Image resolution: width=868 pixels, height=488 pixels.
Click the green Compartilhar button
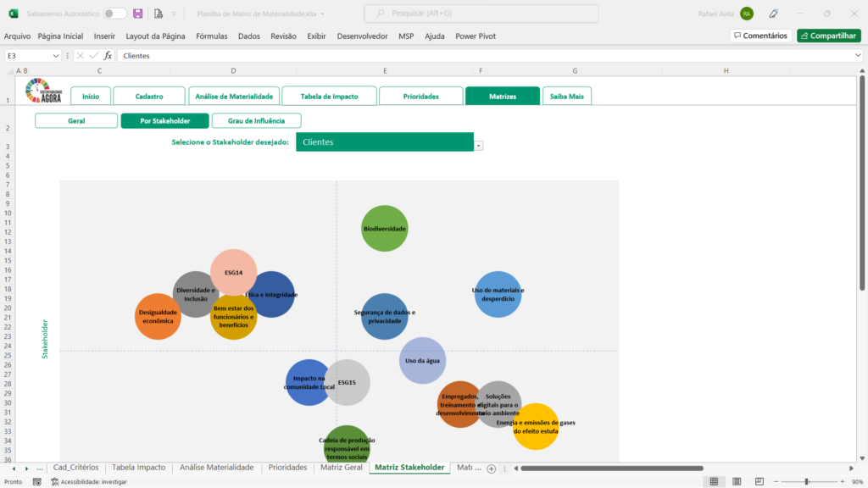click(828, 36)
